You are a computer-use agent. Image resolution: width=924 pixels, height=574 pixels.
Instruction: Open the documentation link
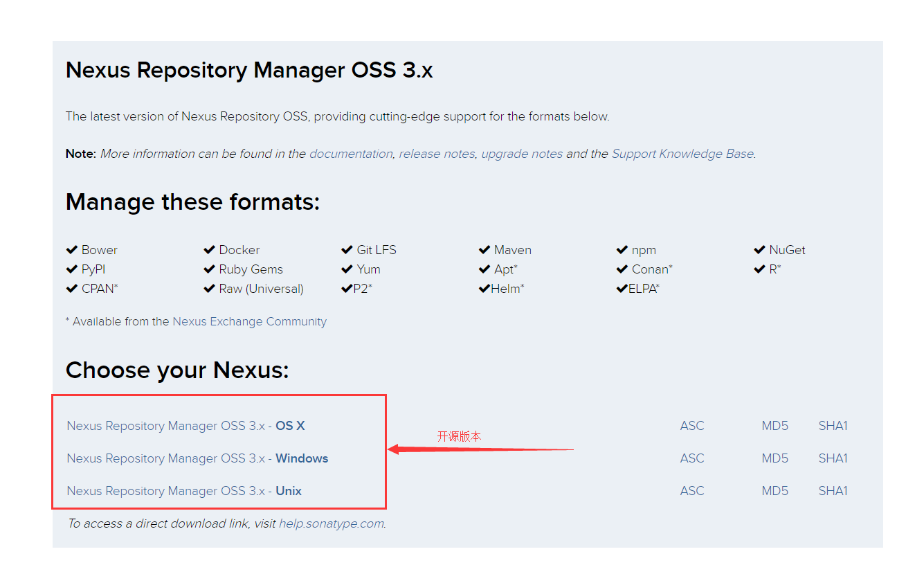click(x=351, y=154)
